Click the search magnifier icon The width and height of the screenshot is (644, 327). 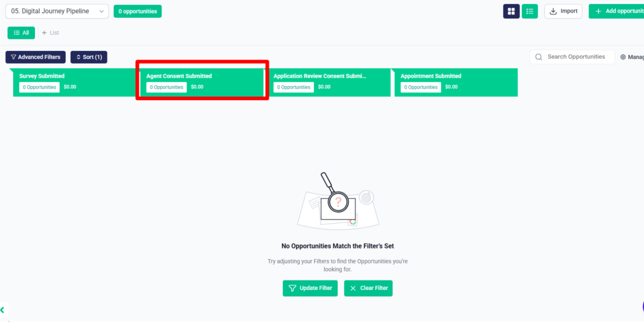coord(538,57)
